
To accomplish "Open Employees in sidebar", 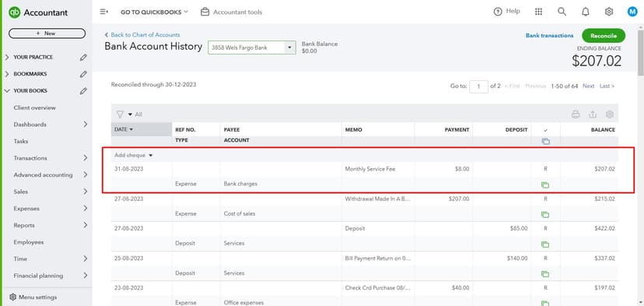I will coord(28,242).
